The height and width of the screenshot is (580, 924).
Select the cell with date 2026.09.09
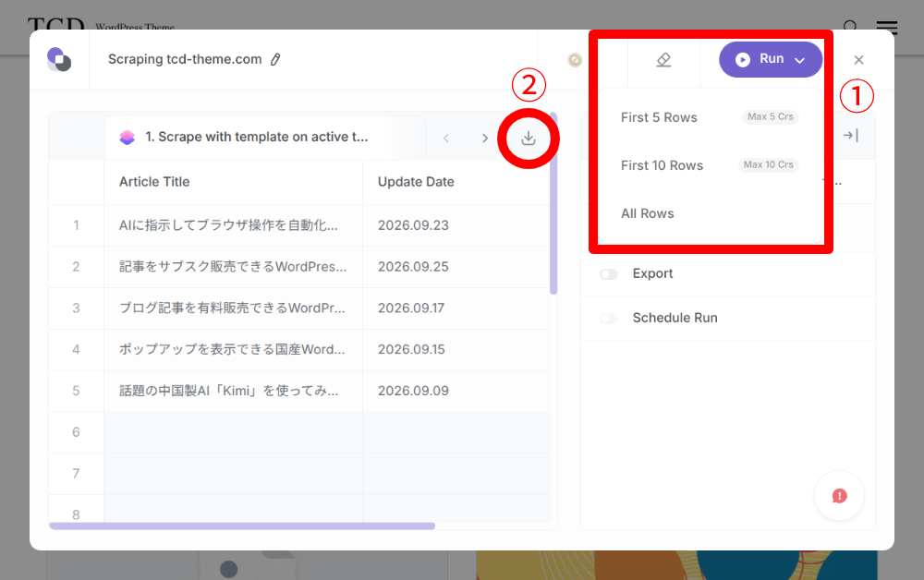(456, 391)
